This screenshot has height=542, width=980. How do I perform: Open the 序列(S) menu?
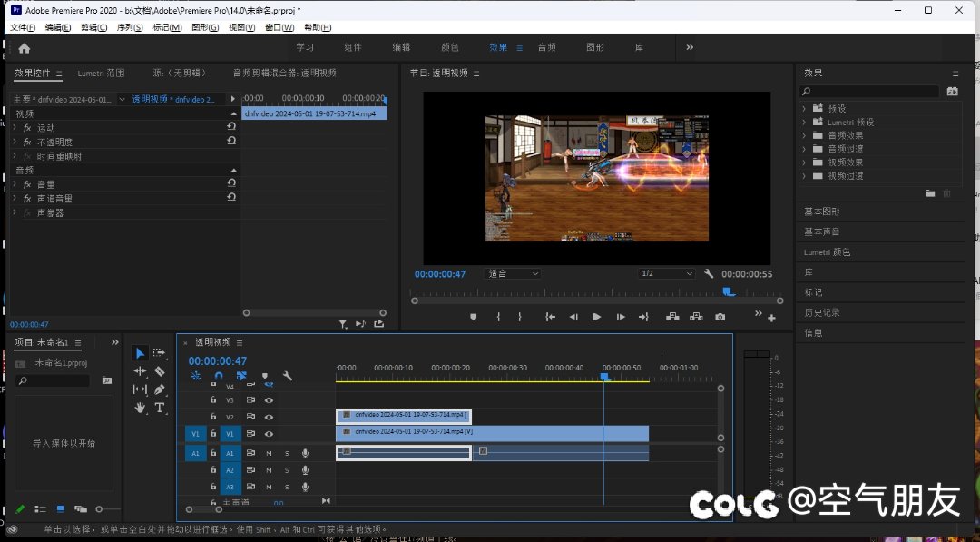pyautogui.click(x=130, y=27)
